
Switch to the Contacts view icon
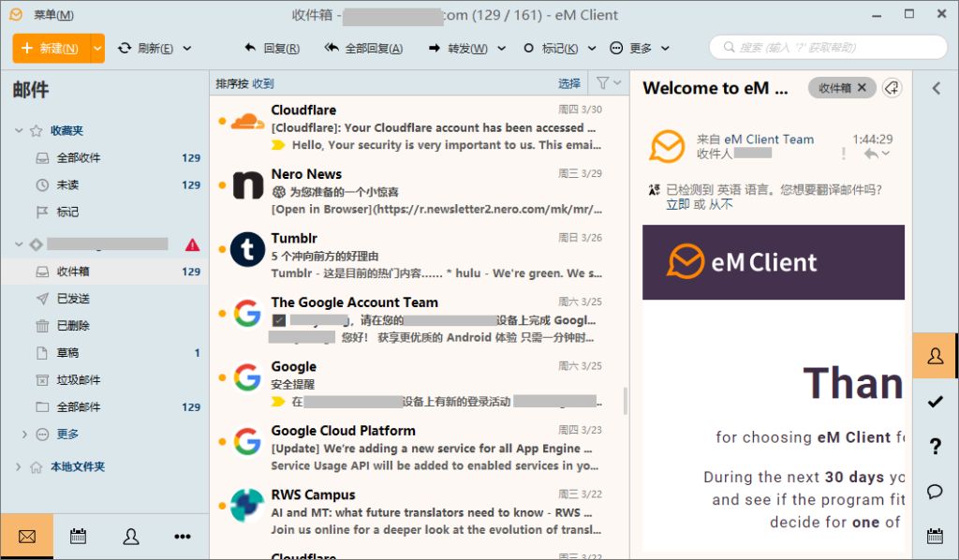(x=131, y=536)
